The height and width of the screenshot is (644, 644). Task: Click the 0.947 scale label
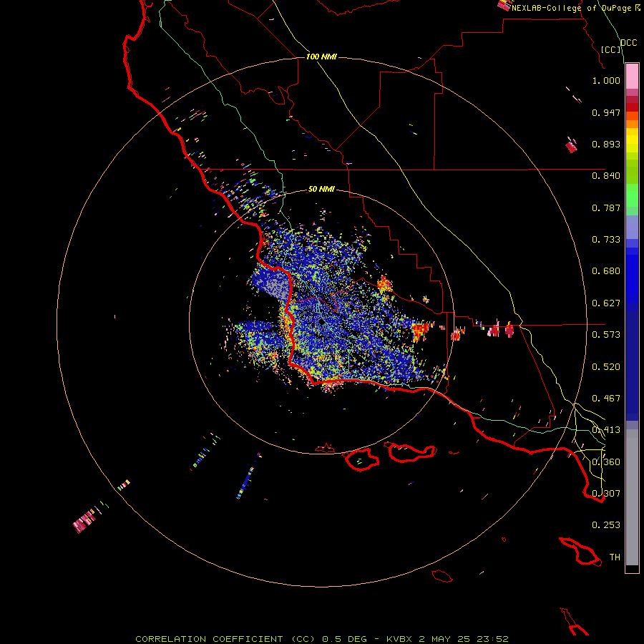[x=606, y=112]
